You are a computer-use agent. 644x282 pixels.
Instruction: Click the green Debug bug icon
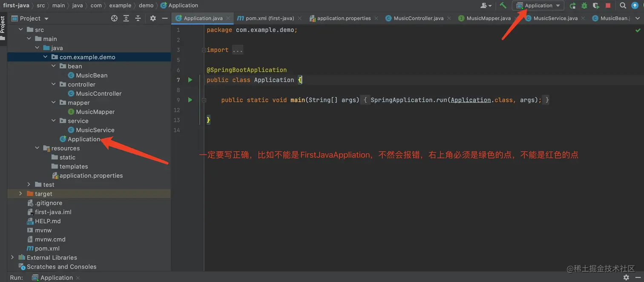pyautogui.click(x=584, y=6)
